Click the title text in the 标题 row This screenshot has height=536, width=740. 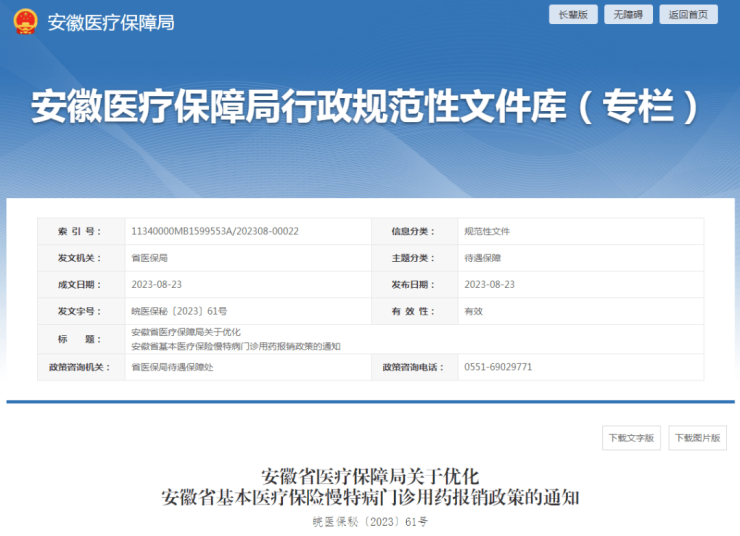(x=236, y=339)
